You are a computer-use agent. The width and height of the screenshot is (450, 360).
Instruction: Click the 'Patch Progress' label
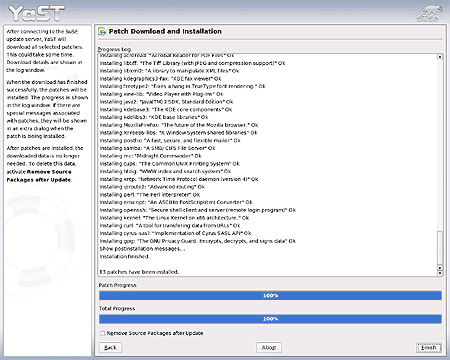pos(118,285)
